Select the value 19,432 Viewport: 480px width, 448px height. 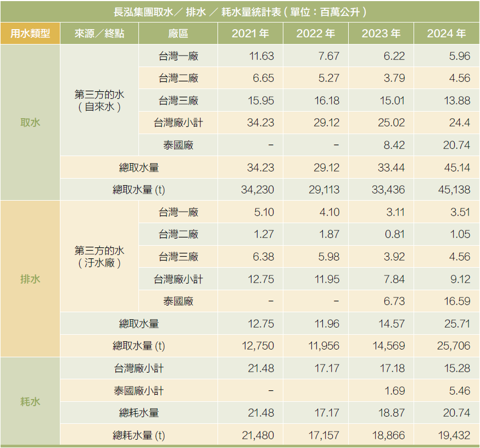click(454, 435)
